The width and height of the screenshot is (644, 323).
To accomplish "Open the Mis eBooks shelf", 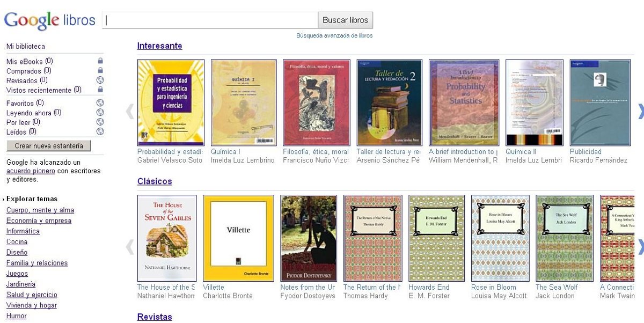I will pos(25,61).
